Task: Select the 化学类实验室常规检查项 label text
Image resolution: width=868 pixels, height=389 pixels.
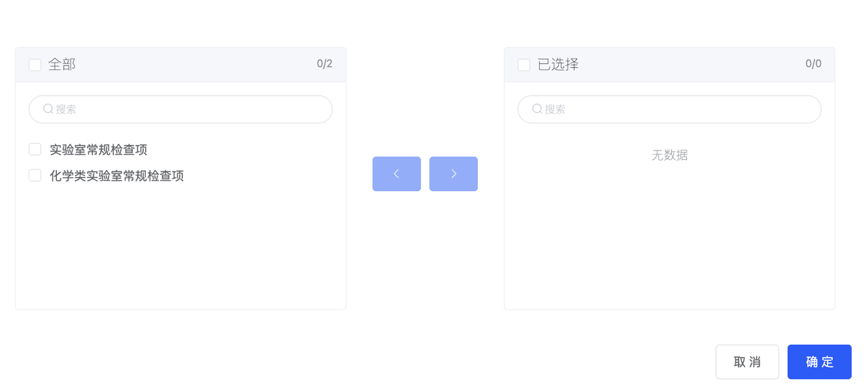Action: (x=117, y=176)
